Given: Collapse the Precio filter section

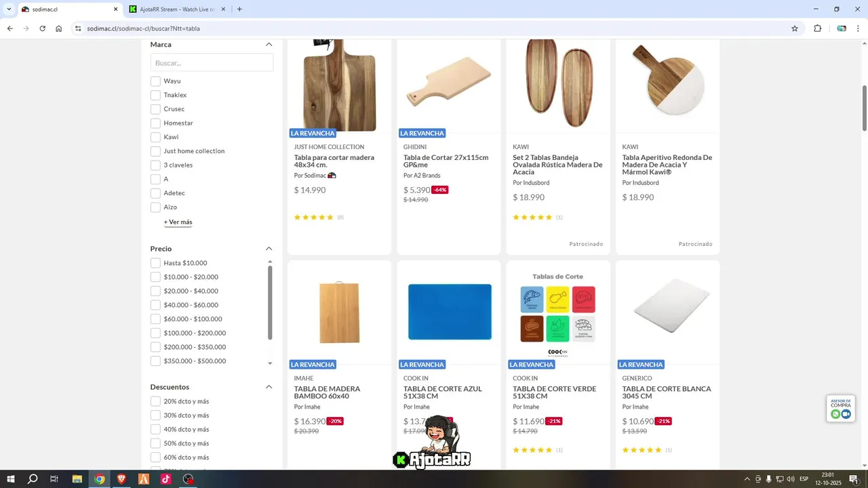Looking at the screenshot, I should point(269,249).
